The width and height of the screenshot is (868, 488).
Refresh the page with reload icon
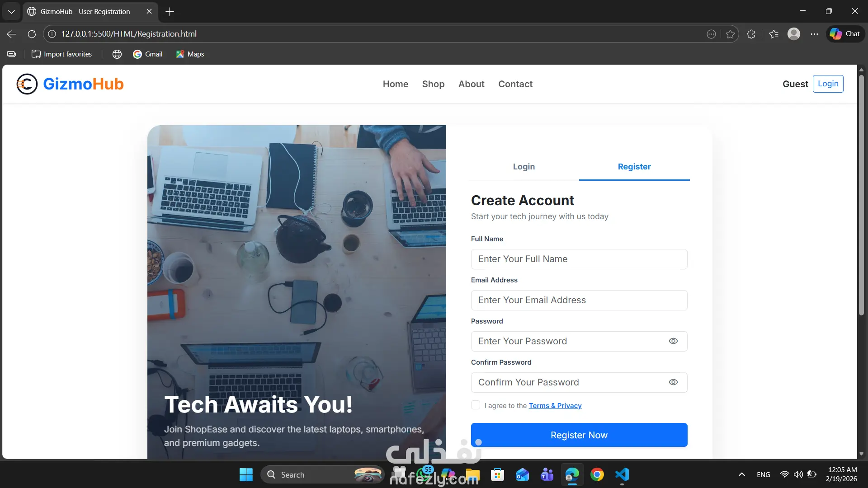[32, 34]
